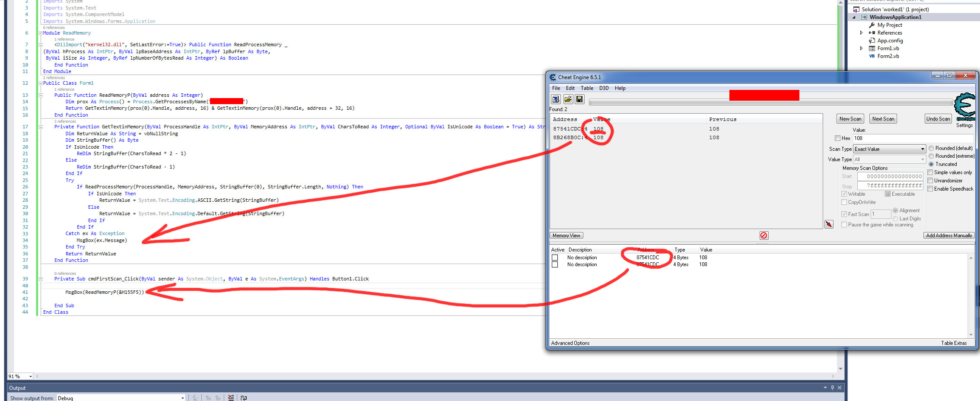
Task: Open the D3D menu
Action: pyautogui.click(x=604, y=88)
